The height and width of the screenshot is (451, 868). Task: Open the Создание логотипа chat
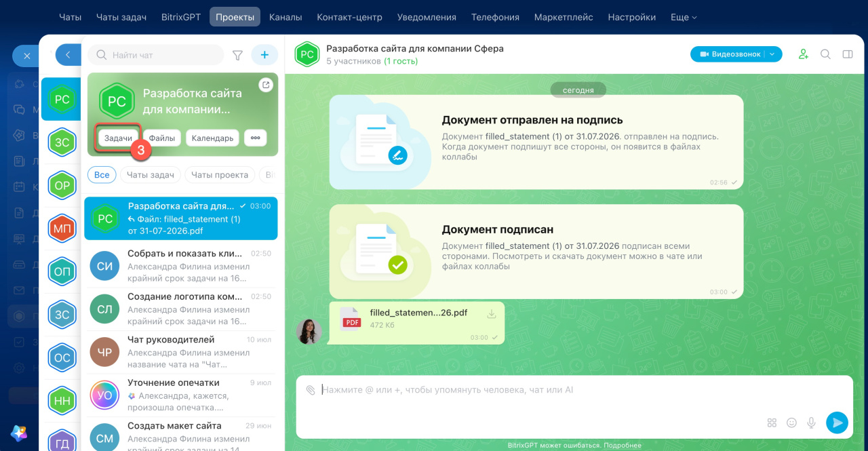(x=181, y=309)
